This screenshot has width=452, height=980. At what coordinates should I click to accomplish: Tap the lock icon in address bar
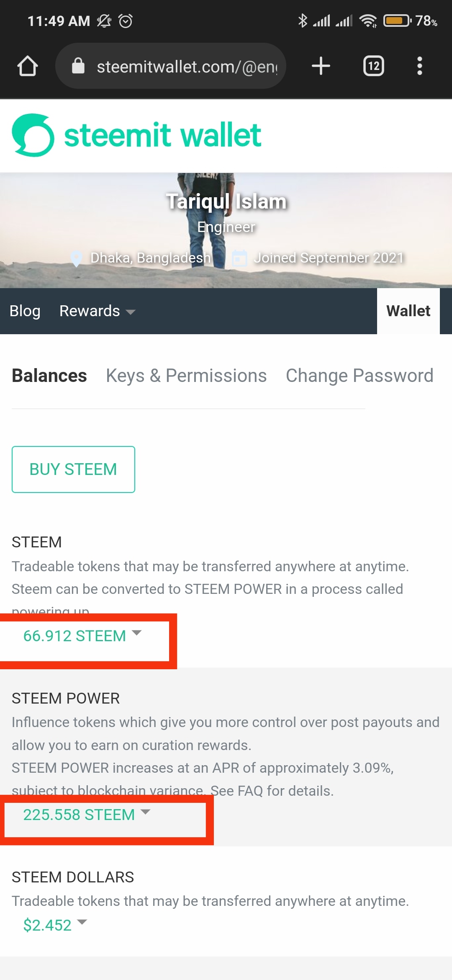78,66
